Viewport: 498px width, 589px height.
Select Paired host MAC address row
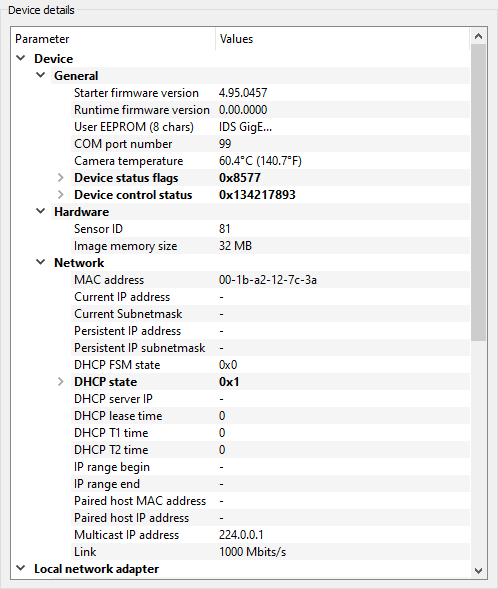(270, 501)
